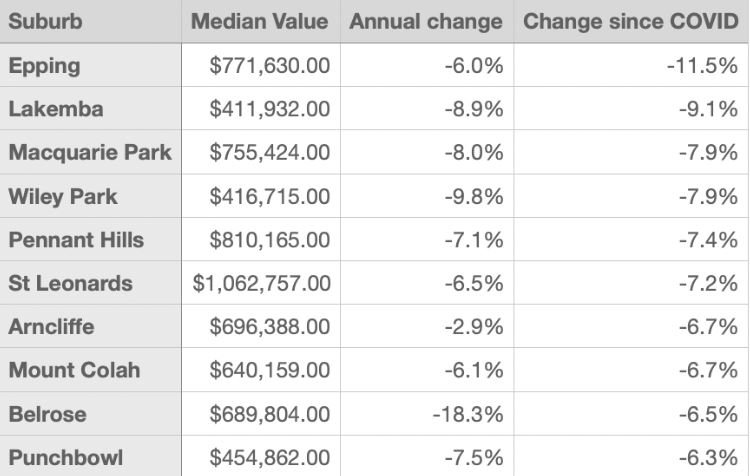
Task: Click the -18.3% annual change cell
Action: tap(467, 414)
